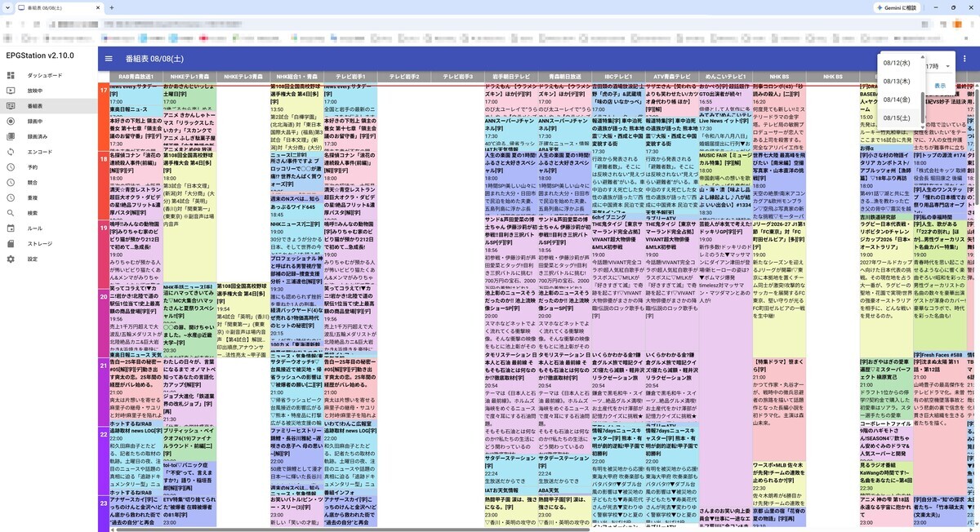Open the 検索 search magnifier icon
This screenshot has width=980, height=532.
[x=11, y=213]
